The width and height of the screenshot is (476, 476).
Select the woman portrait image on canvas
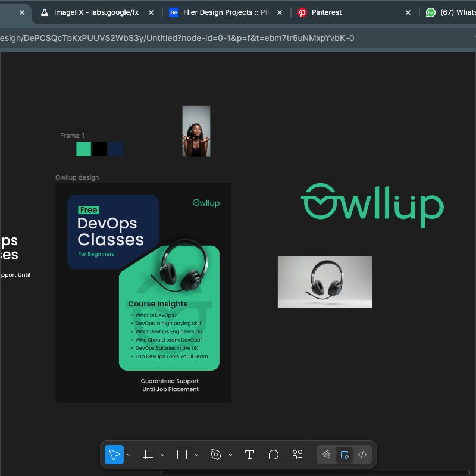[196, 131]
